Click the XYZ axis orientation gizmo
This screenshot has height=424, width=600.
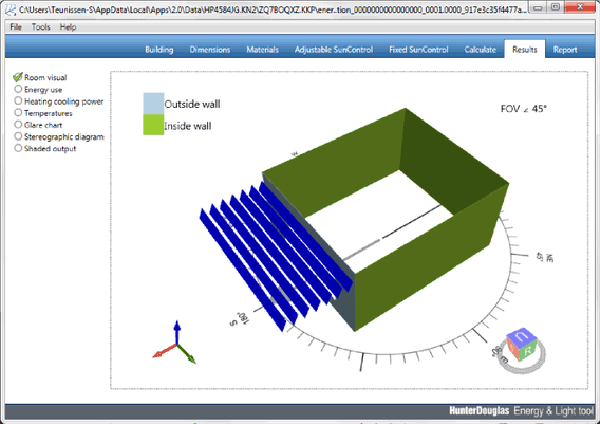(175, 343)
